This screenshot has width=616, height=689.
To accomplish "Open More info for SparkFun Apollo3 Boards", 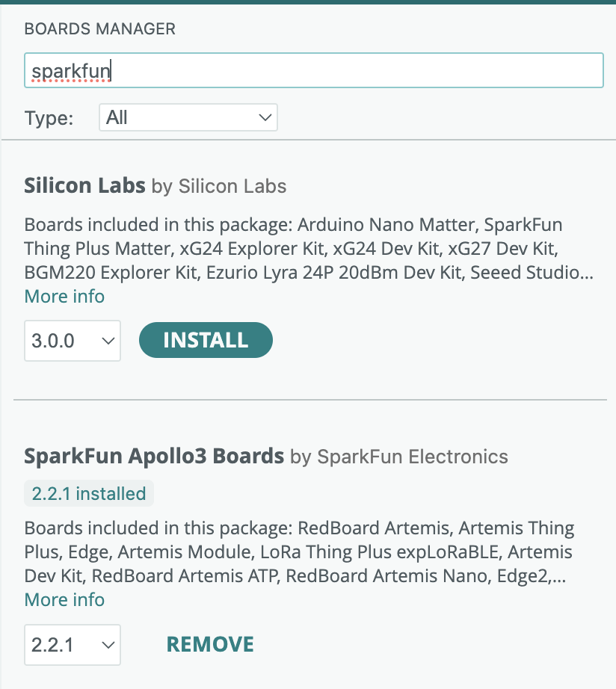I will (x=64, y=599).
